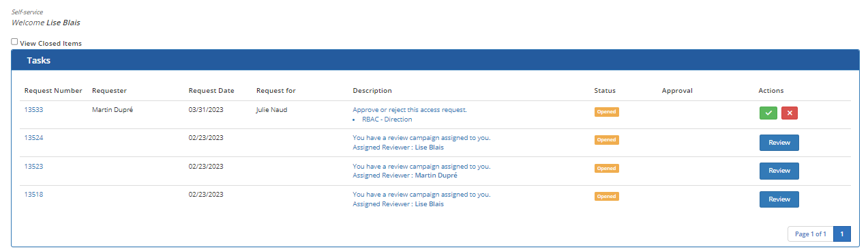Viewport: 868px width, 252px height.
Task: Click Review button for request 13518
Action: (x=779, y=199)
